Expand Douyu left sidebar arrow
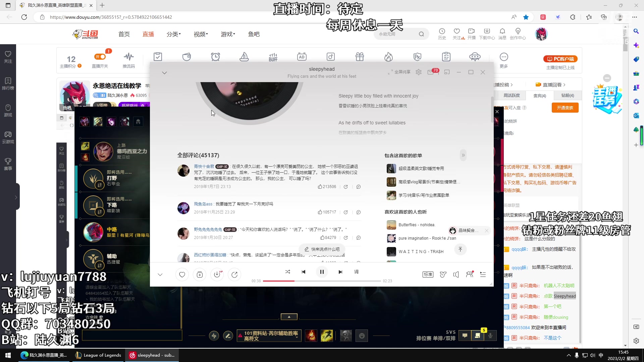 (16, 197)
